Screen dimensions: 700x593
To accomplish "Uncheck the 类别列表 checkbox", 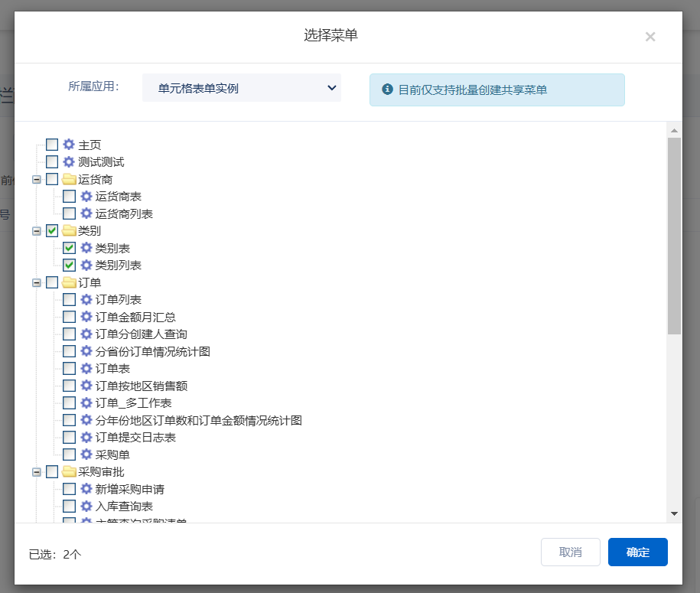I will coord(69,265).
